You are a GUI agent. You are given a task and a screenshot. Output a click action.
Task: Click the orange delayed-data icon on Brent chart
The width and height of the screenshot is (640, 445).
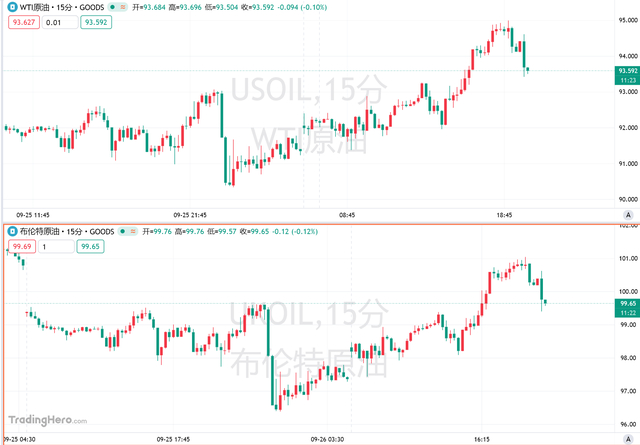(x=133, y=231)
